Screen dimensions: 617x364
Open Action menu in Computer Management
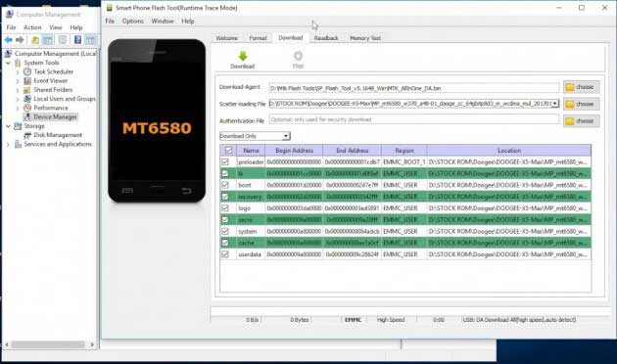(x=32, y=27)
